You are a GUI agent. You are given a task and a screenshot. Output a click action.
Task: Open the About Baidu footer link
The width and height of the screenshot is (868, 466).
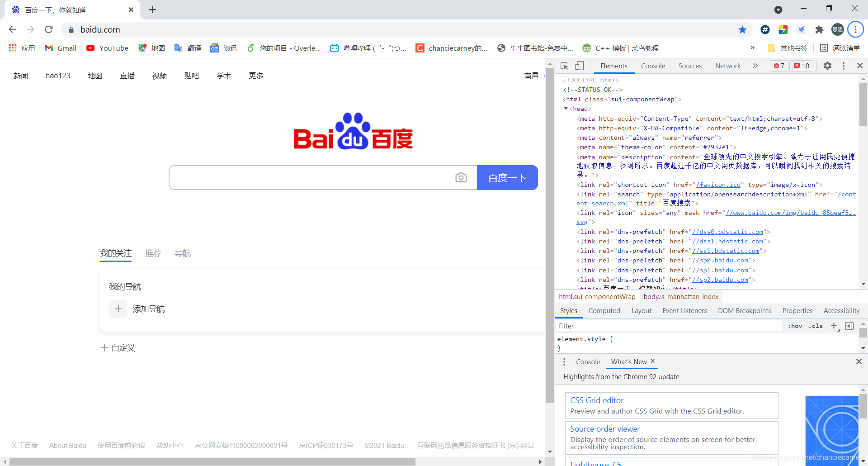pos(68,446)
